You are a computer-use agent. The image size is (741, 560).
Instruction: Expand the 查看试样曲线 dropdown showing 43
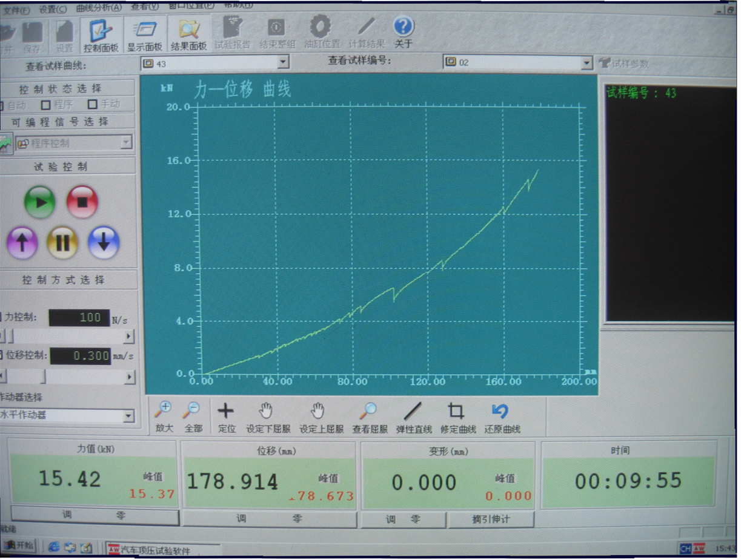coord(283,62)
